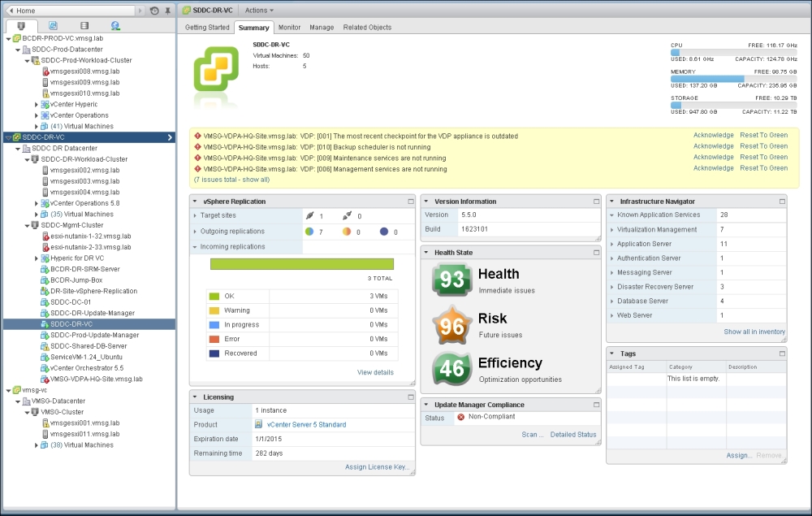Click the Risk score badge 96
Screen dimensions: 812x516
tap(451, 325)
